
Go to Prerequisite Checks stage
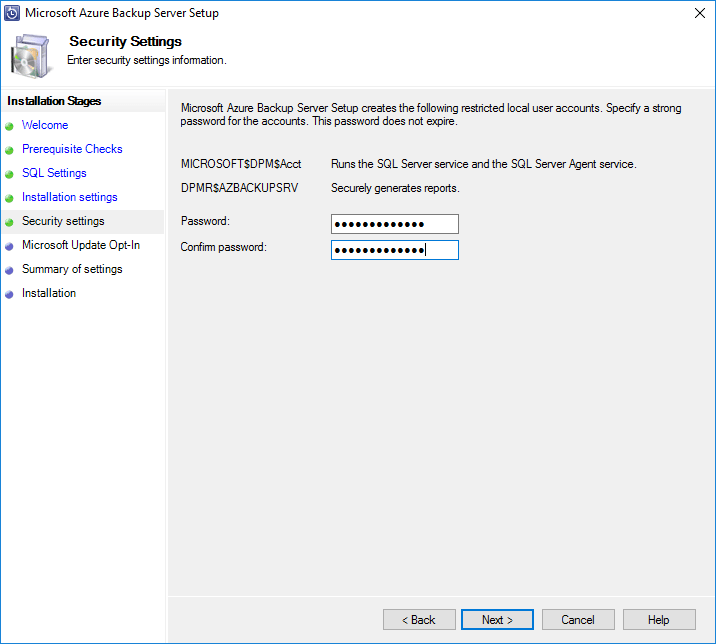tap(72, 149)
